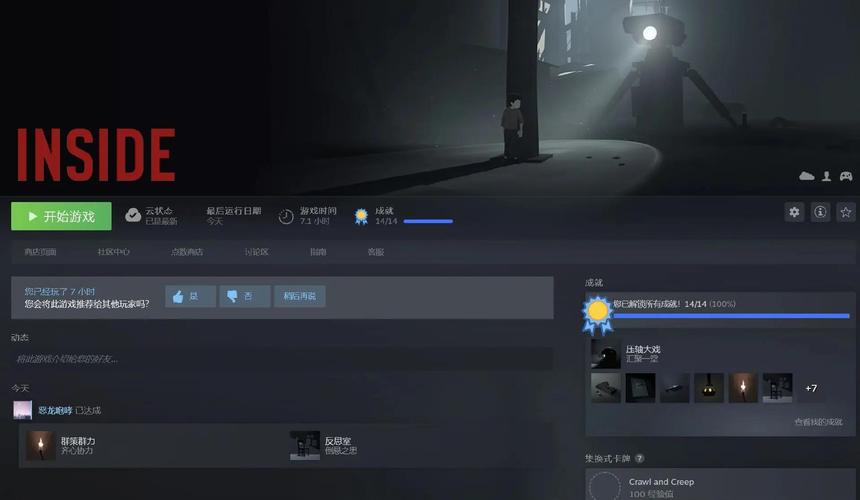The image size is (860, 500).
Task: Click the 最后运行日期 last played label
Action: [234, 211]
